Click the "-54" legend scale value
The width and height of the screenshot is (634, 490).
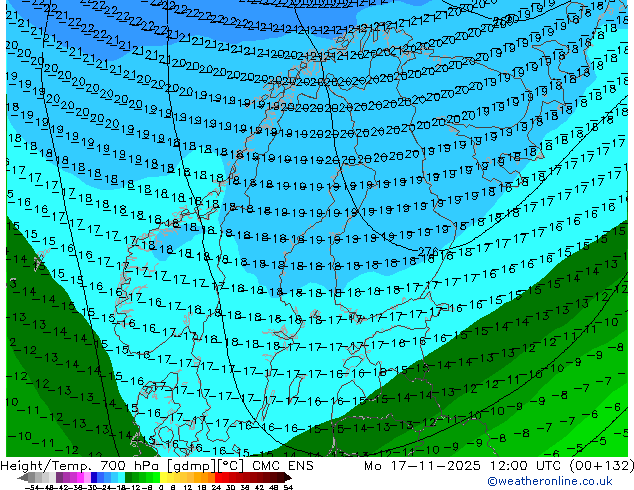tap(32, 487)
